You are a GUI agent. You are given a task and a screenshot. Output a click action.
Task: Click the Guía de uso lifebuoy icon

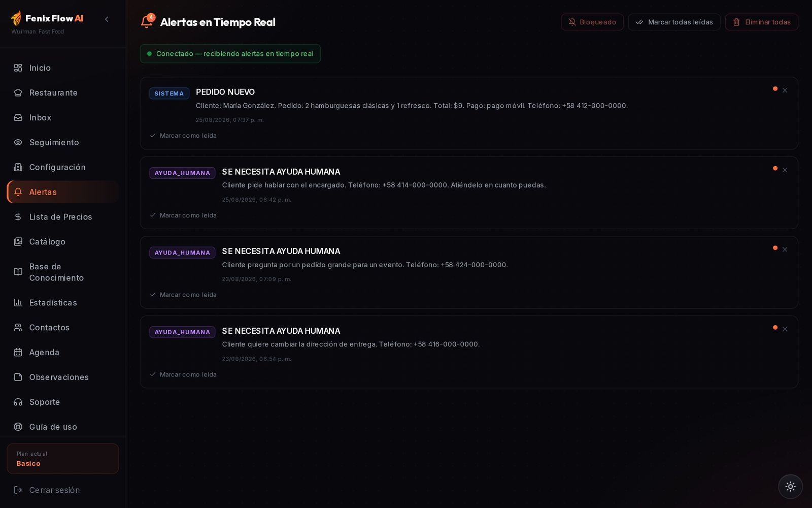tap(18, 427)
